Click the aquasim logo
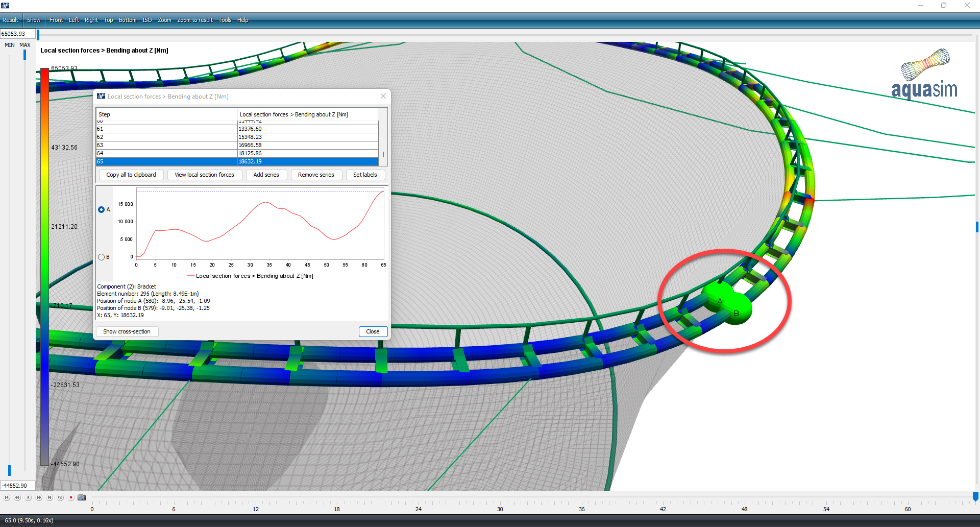This screenshot has height=527, width=980. [924, 74]
